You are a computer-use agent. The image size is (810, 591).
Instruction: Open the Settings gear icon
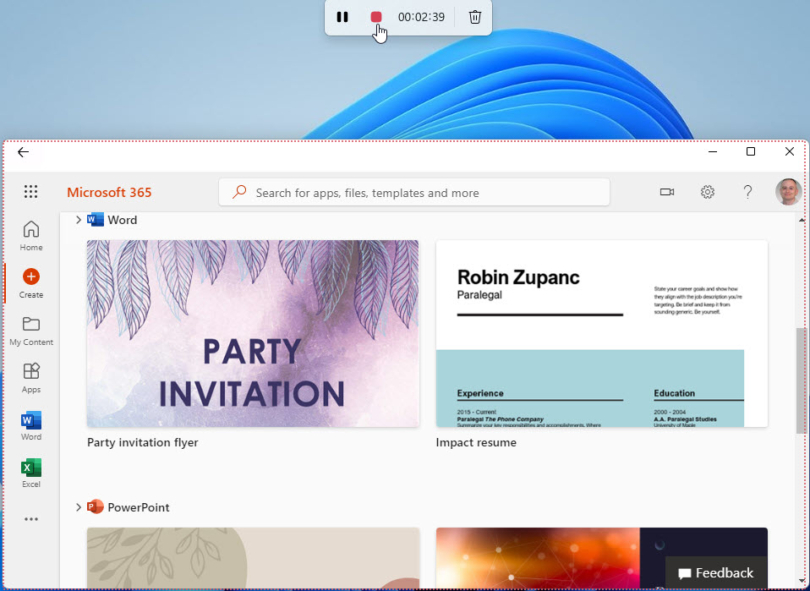tap(707, 191)
